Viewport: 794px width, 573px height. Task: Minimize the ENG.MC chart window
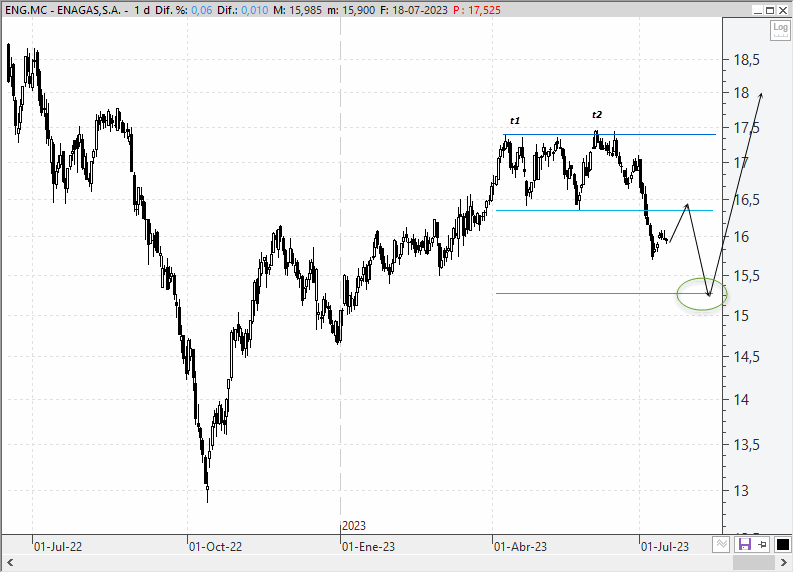tap(758, 10)
